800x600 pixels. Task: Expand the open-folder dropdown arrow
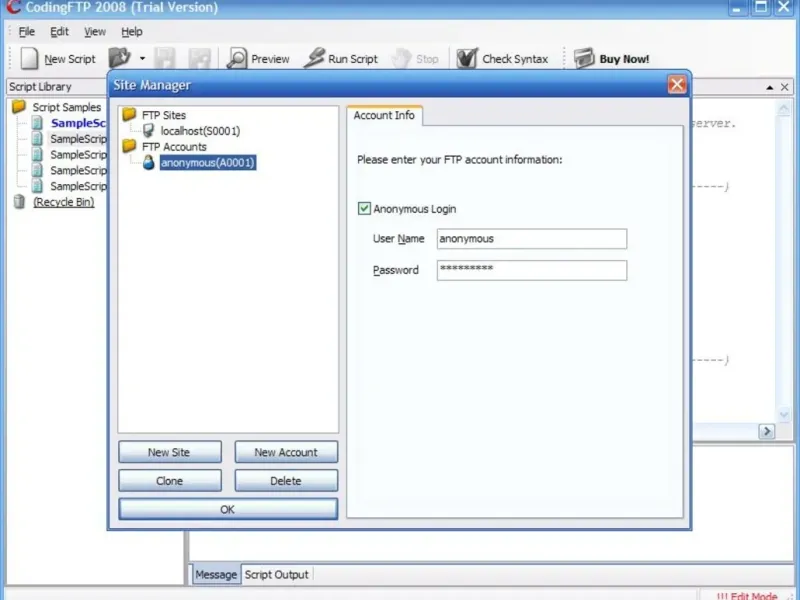(x=142, y=59)
